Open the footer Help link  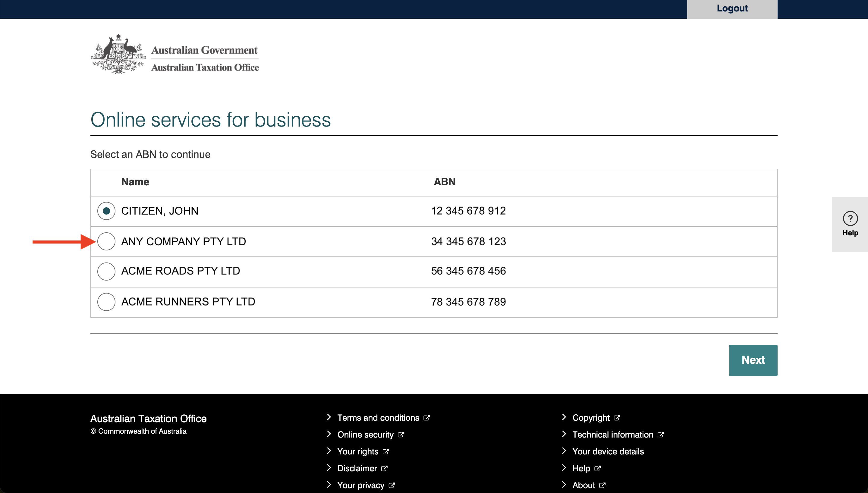(581, 468)
